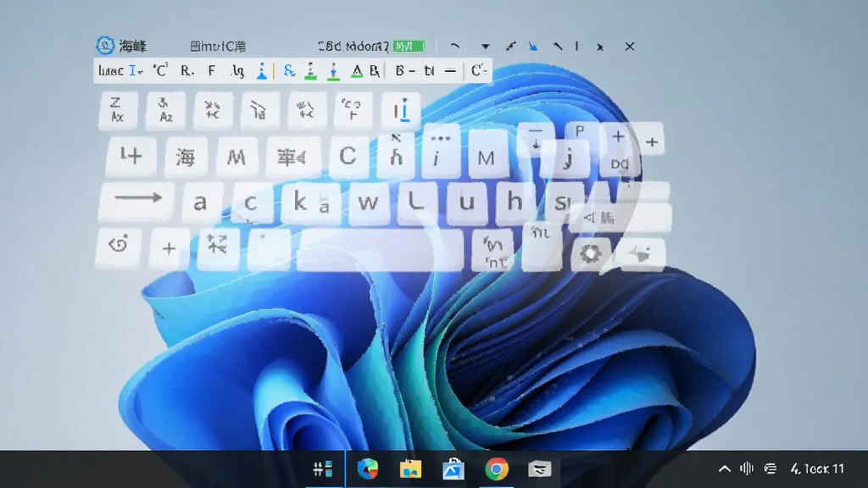
Task: Tap the 'j' key on the keyboard
Action: tap(567, 158)
